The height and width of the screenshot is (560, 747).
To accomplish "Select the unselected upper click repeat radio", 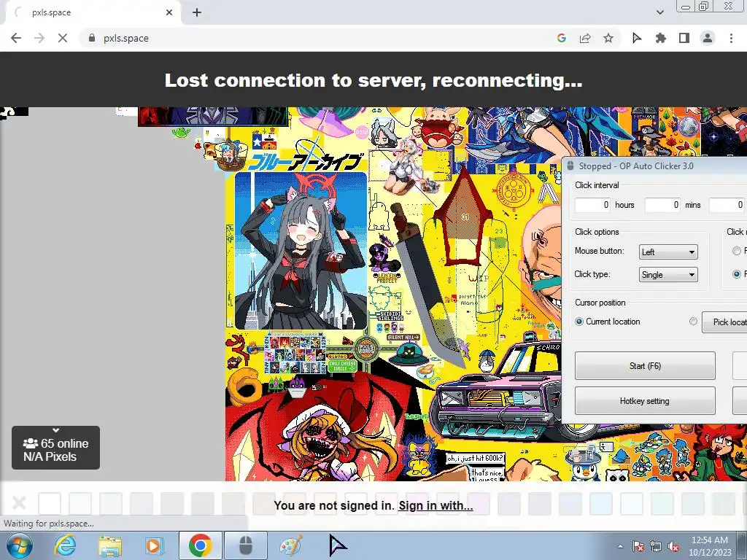I will [737, 251].
